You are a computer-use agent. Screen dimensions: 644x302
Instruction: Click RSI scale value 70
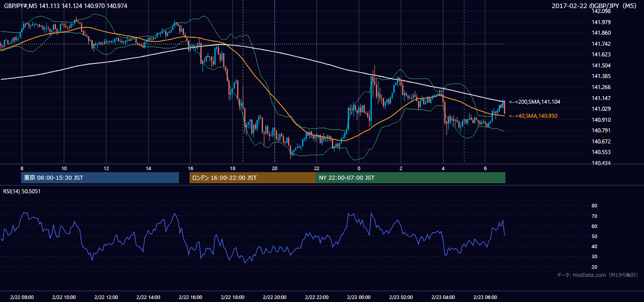594,216
